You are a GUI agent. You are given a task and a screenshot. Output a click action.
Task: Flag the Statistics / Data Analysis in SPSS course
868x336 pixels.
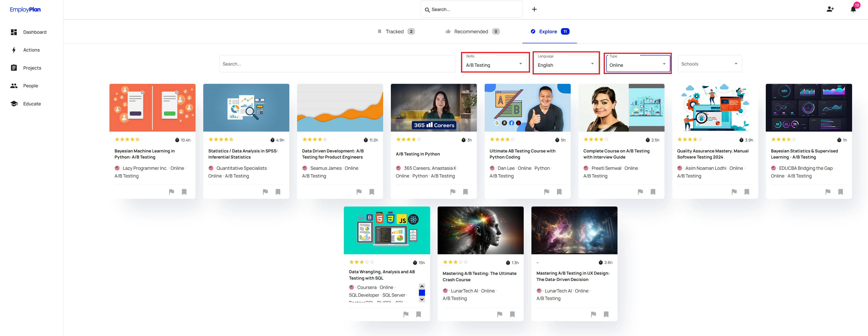pyautogui.click(x=265, y=192)
